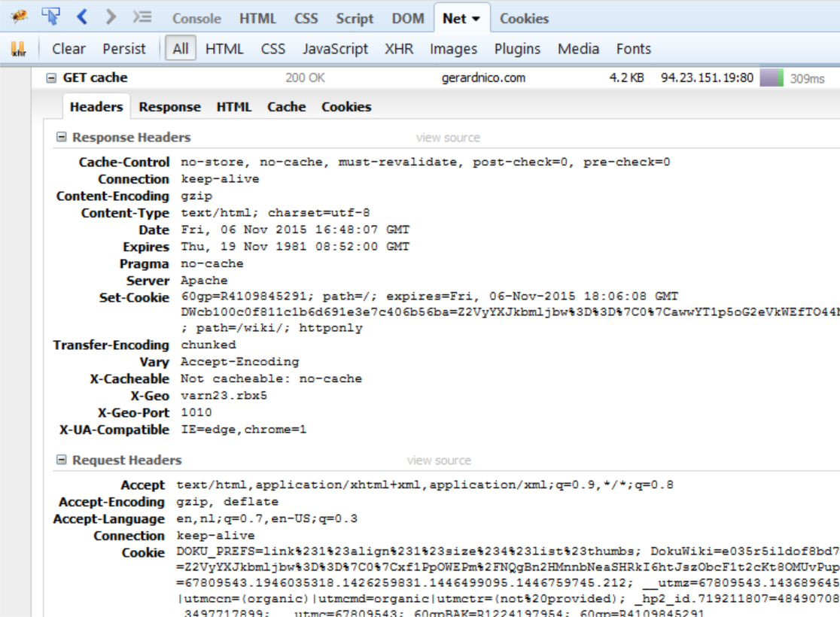Toggle the Persist option

pos(124,49)
